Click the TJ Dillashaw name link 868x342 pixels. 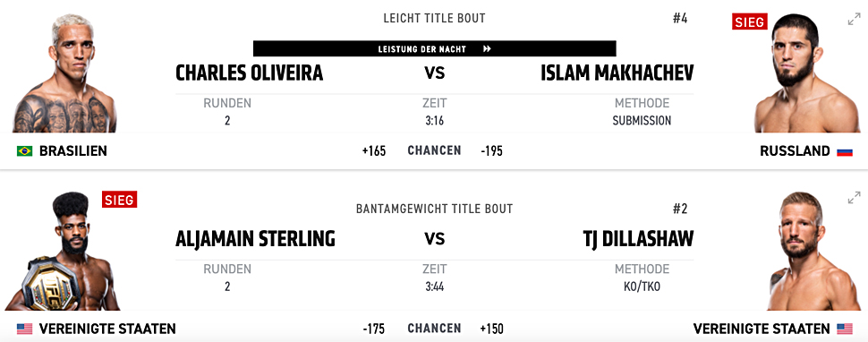638,238
